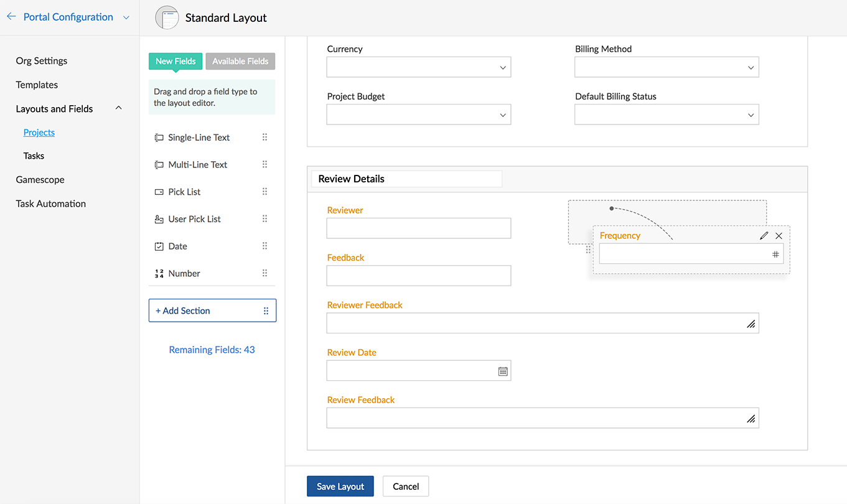Grab the Number field drag handle
This screenshot has height=504, width=847.
(x=264, y=273)
